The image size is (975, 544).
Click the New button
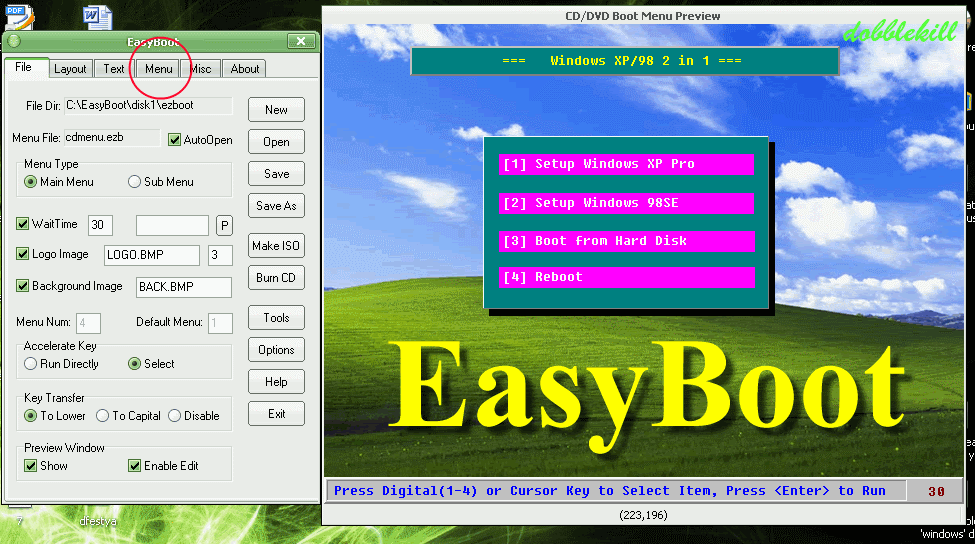click(276, 110)
